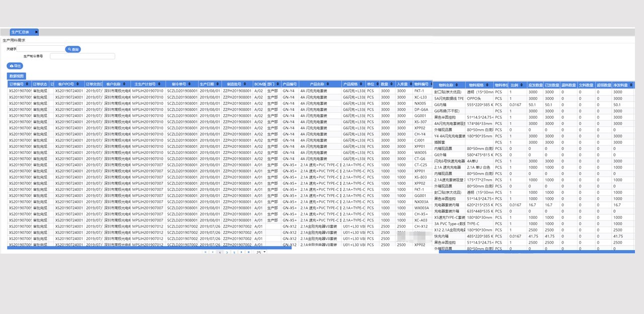644x314 pixels.
Task: Sort by 客户PO号 column sort arrows
Action: coord(78,84)
